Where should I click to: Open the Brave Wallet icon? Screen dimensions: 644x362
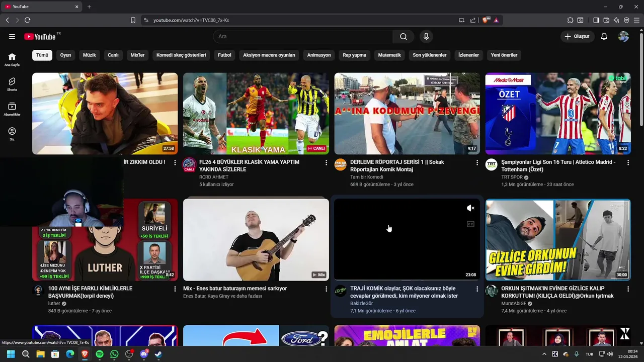[x=606, y=20]
